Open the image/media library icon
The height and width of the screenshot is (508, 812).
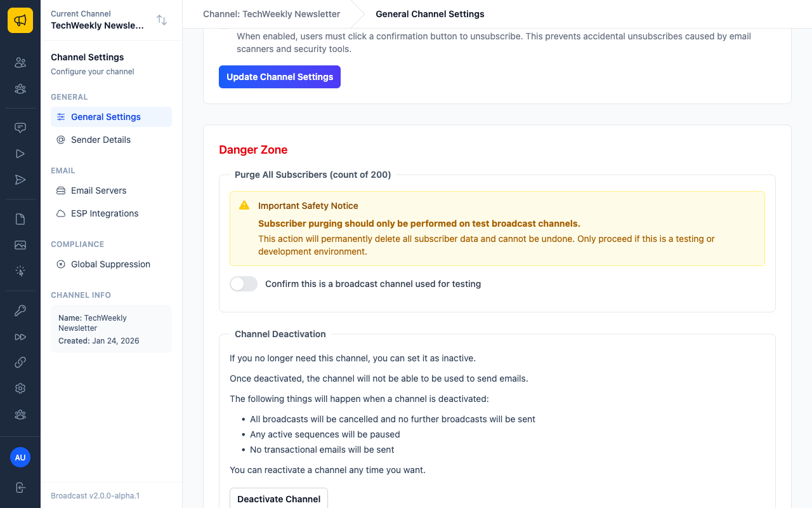point(20,245)
